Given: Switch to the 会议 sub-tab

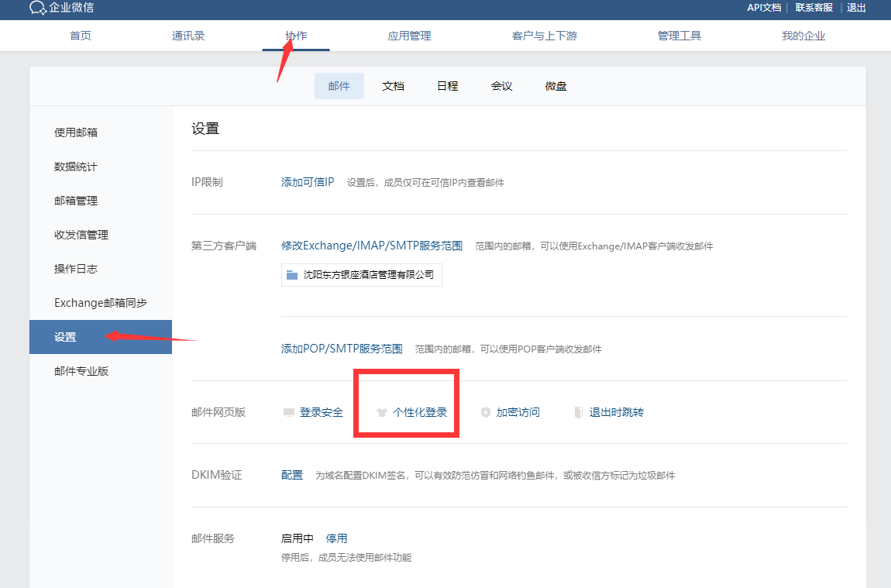Looking at the screenshot, I should pyautogui.click(x=502, y=86).
